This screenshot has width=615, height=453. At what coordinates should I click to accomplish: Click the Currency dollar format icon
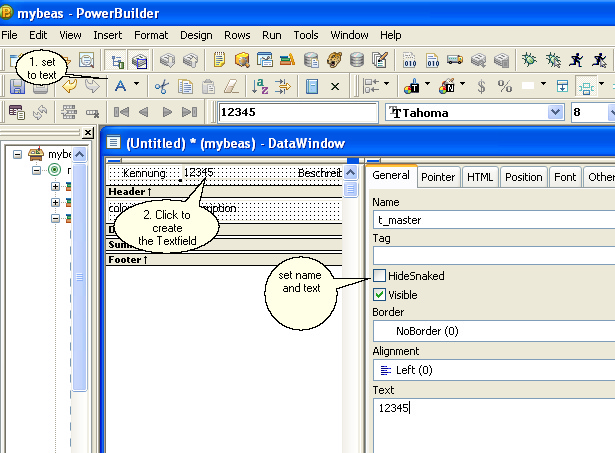click(481, 86)
